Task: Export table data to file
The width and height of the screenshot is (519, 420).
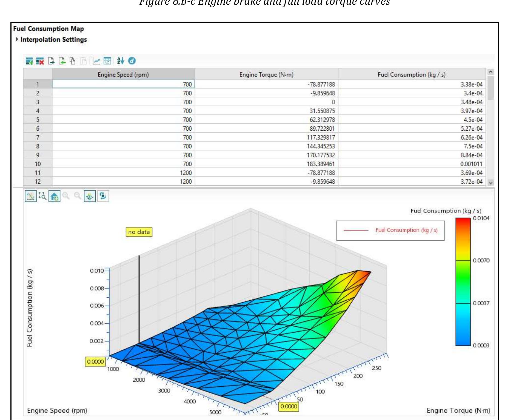Action: tap(51, 61)
